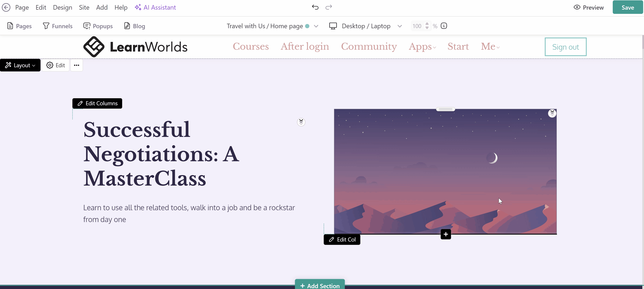Click the double-chevron icon on the image
This screenshot has width=644, height=289.
click(552, 113)
